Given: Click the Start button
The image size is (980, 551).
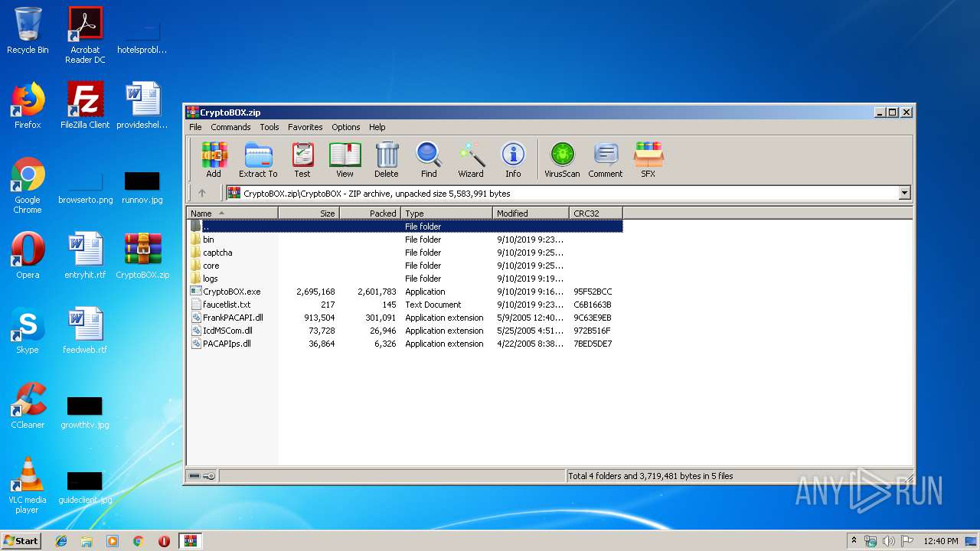Looking at the screenshot, I should tap(21, 541).
